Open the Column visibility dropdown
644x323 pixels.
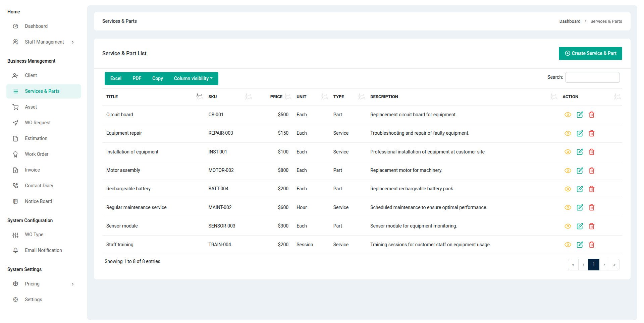tap(193, 78)
